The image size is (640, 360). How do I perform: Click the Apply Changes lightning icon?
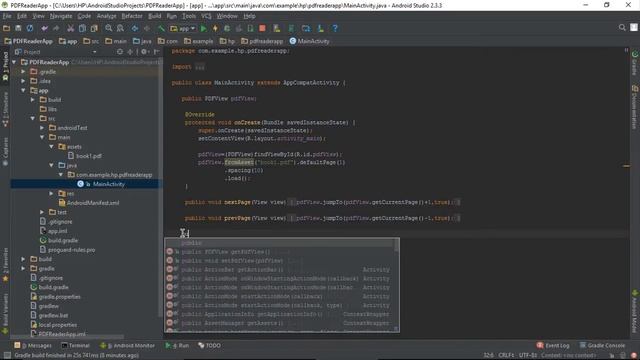click(215, 28)
